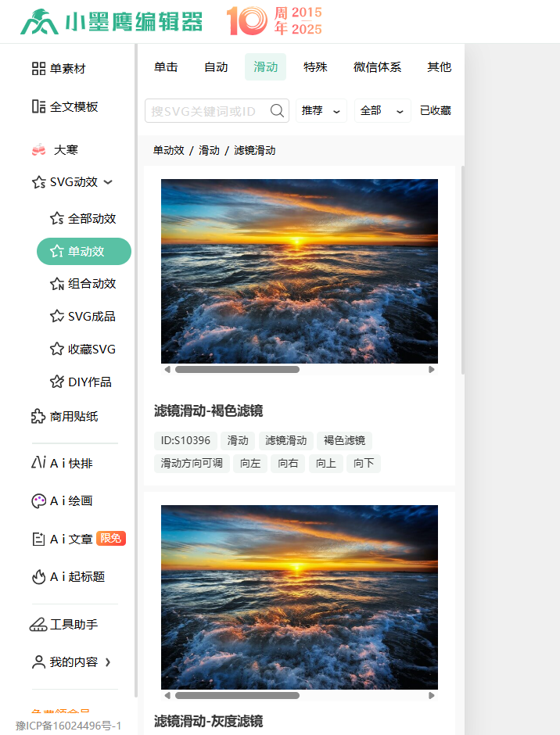Image resolution: width=560 pixels, height=735 pixels.
Task: Collapse the SVG动效 menu chevron
Action: tap(109, 182)
